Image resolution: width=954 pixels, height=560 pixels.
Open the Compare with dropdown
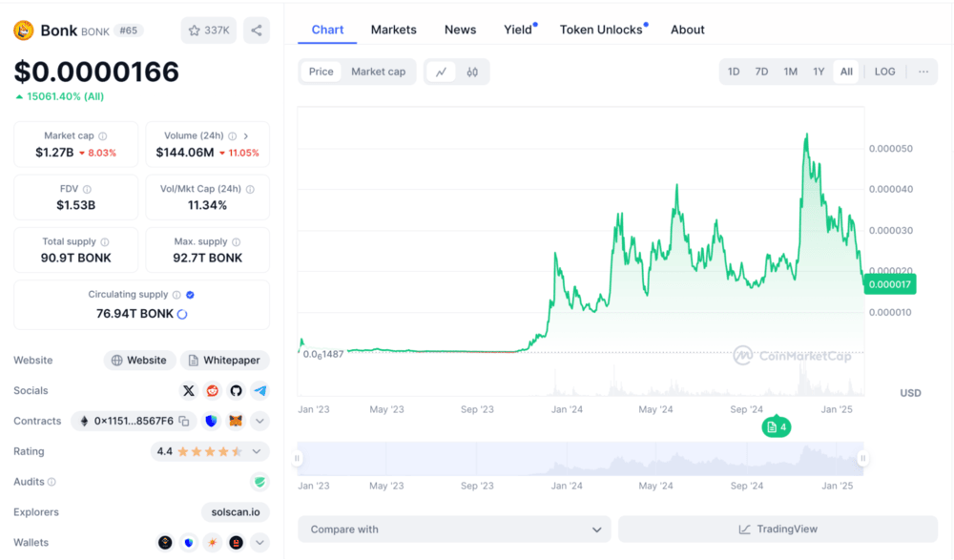tap(454, 529)
